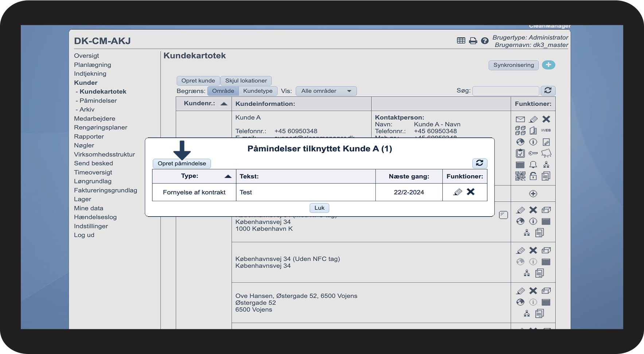
Task: Click the round blue plus button
Action: click(x=548, y=65)
